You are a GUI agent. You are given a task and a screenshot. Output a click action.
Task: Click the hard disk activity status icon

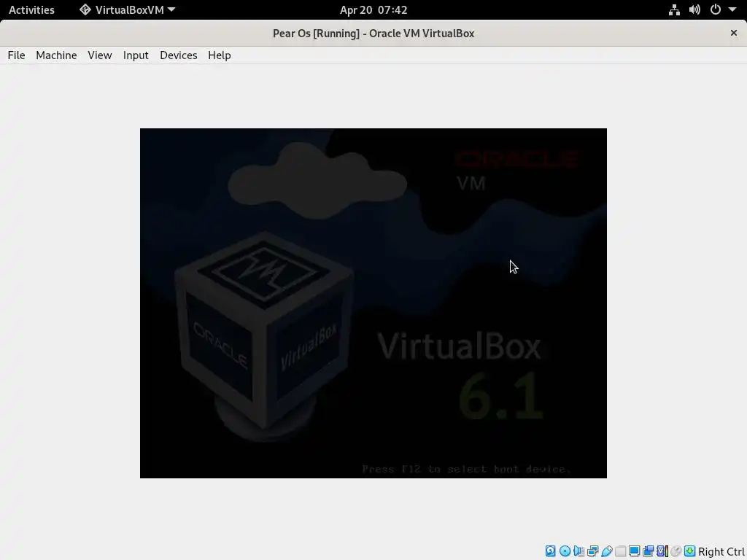[551, 551]
